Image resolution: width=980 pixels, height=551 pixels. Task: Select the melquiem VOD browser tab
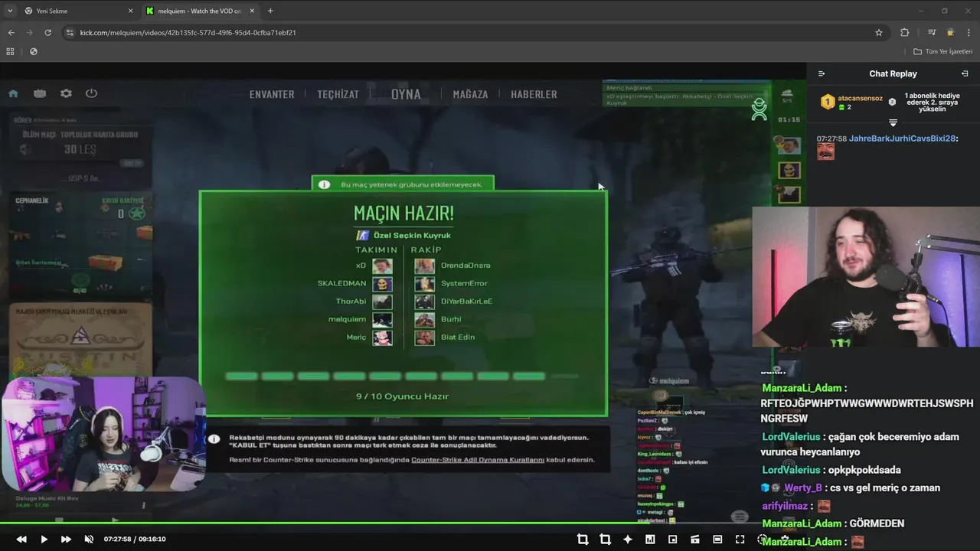point(201,11)
